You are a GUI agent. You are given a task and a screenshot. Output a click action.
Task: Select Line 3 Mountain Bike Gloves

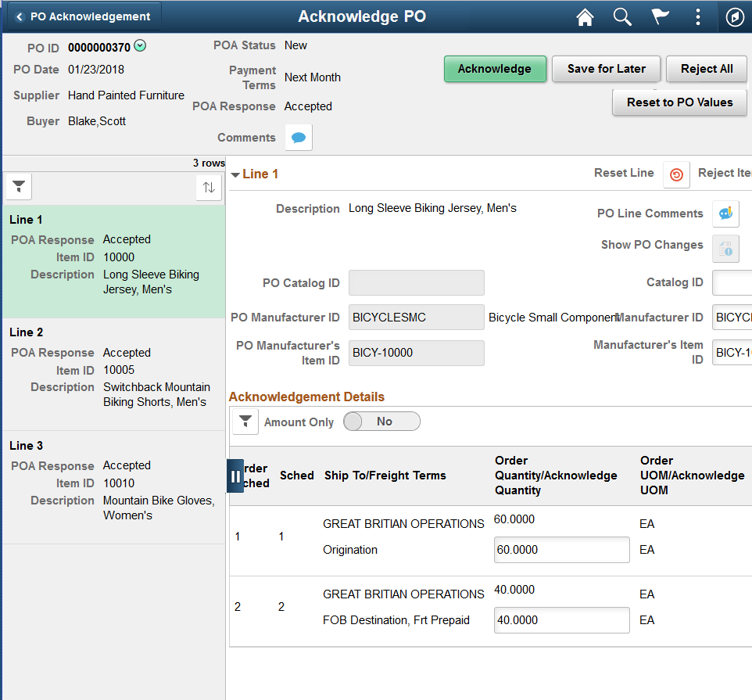click(x=114, y=487)
